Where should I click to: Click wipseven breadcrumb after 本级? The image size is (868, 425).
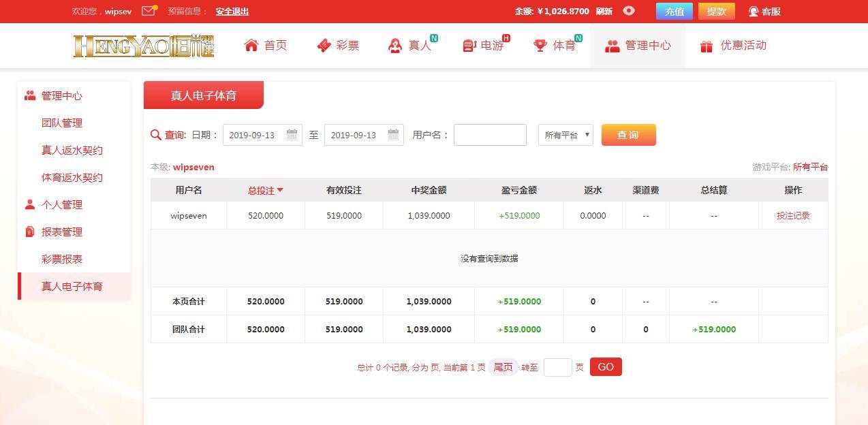193,167
